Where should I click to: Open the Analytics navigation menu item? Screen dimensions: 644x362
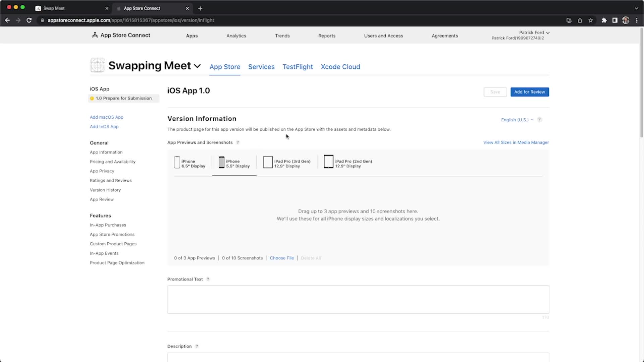tap(236, 36)
